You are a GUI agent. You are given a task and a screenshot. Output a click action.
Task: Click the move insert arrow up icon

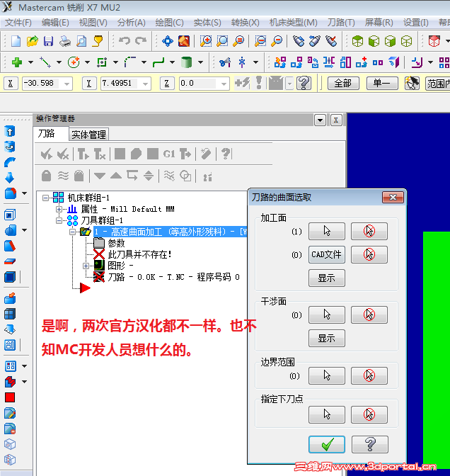(x=116, y=176)
